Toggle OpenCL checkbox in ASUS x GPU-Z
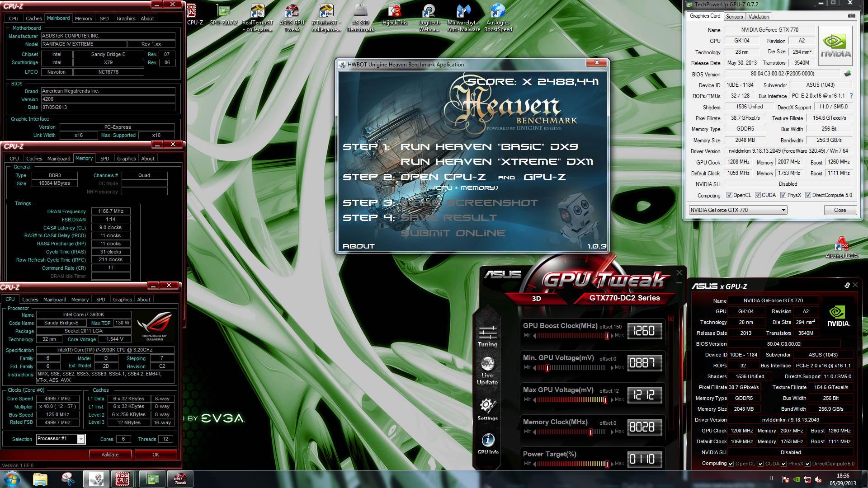Image resolution: width=868 pixels, height=488 pixels. 731,464
